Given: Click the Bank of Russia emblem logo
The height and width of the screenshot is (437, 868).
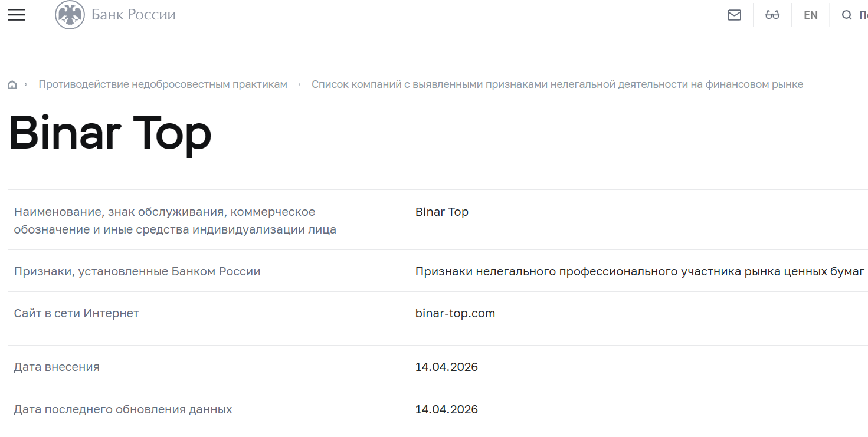Looking at the screenshot, I should pos(71,15).
